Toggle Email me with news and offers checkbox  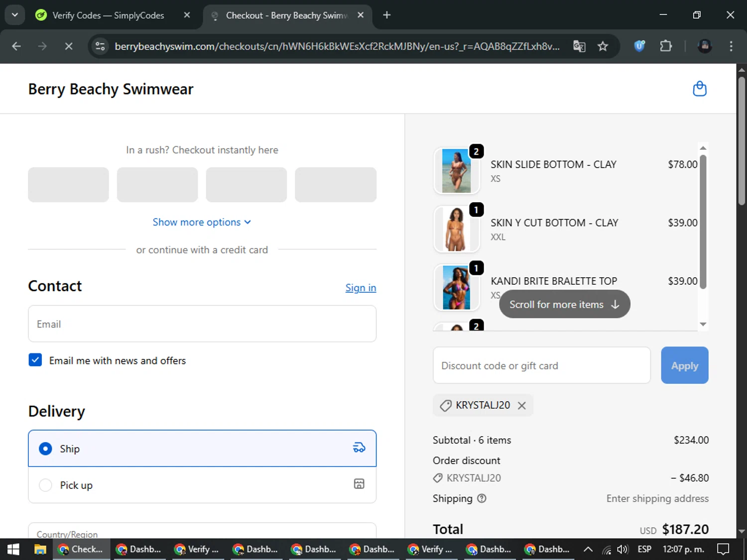coord(35,360)
